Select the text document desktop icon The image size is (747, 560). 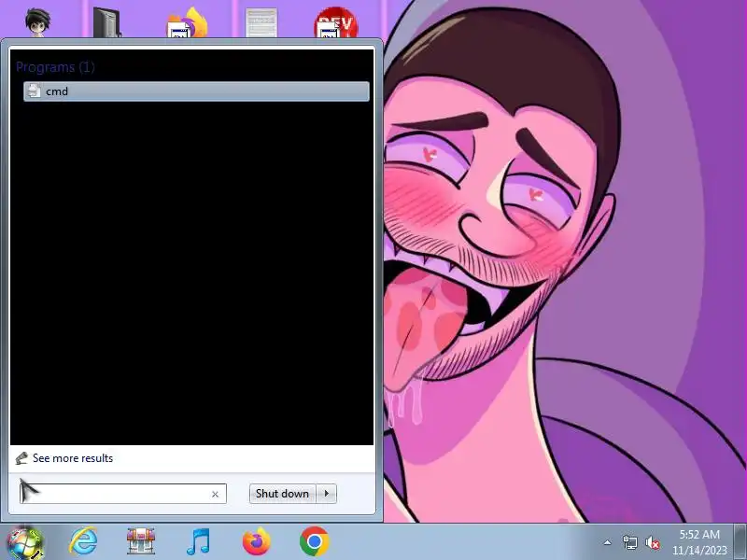261,22
